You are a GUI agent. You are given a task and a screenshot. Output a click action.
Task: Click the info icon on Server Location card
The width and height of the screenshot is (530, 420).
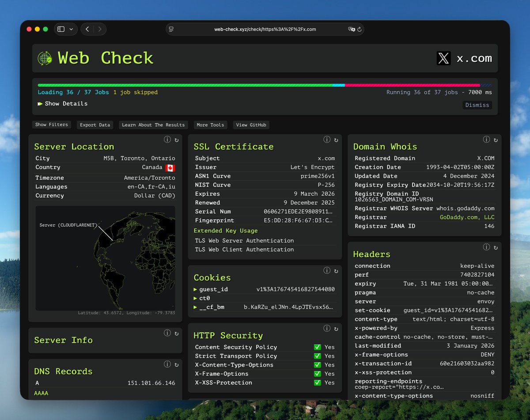(167, 140)
